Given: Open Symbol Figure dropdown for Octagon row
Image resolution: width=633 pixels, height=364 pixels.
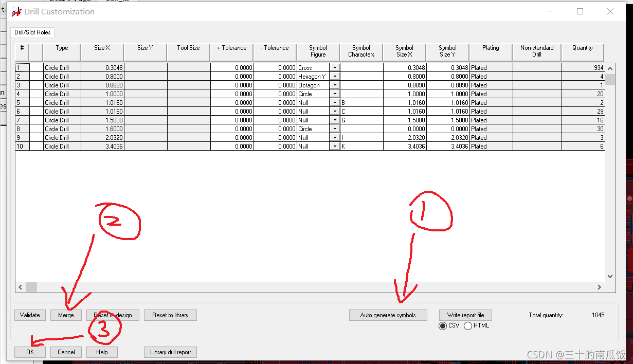Looking at the screenshot, I should (335, 85).
